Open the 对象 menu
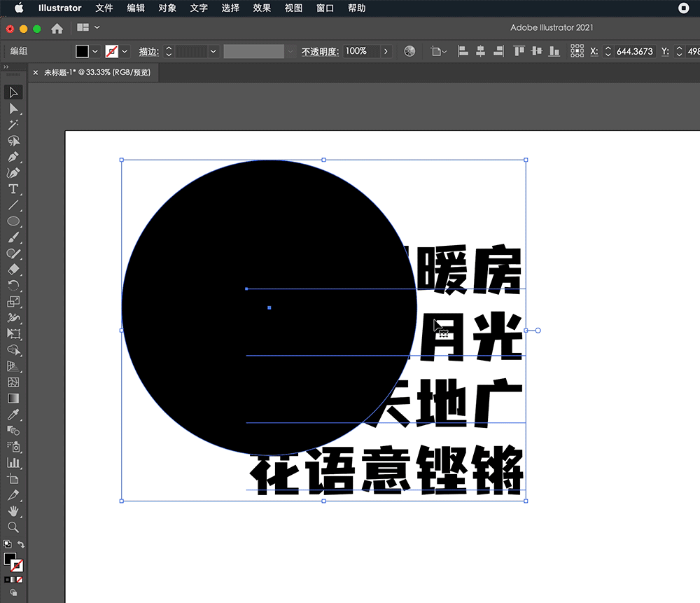 [167, 8]
